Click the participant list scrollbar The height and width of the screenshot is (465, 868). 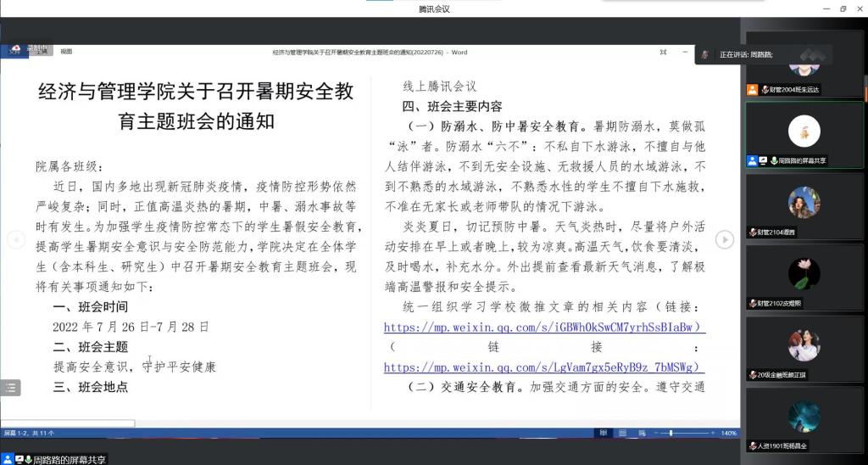point(865,76)
